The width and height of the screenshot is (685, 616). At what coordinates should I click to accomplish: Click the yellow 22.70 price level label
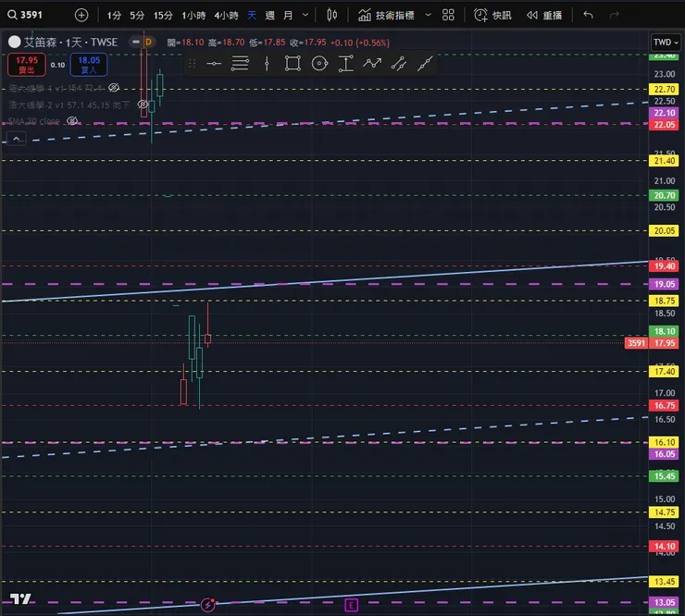665,90
